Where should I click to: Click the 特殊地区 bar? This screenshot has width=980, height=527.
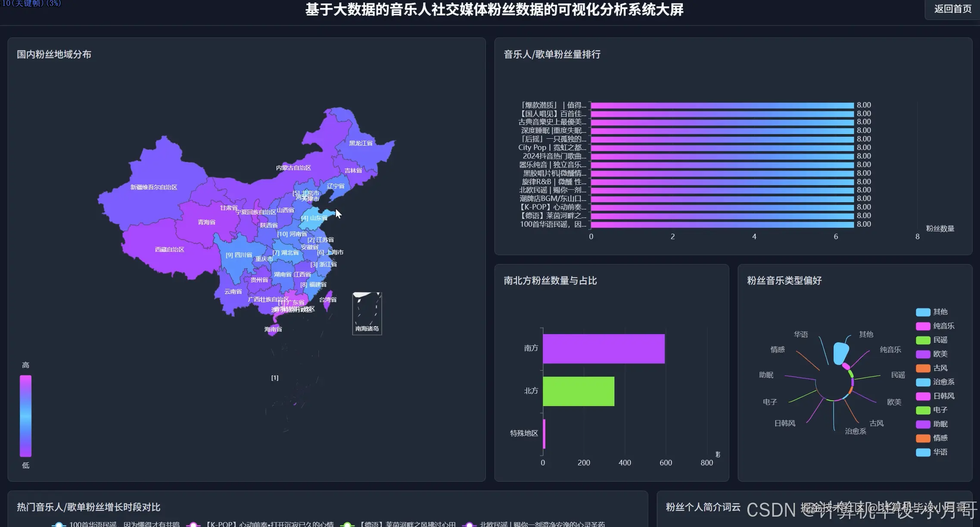[x=545, y=434]
